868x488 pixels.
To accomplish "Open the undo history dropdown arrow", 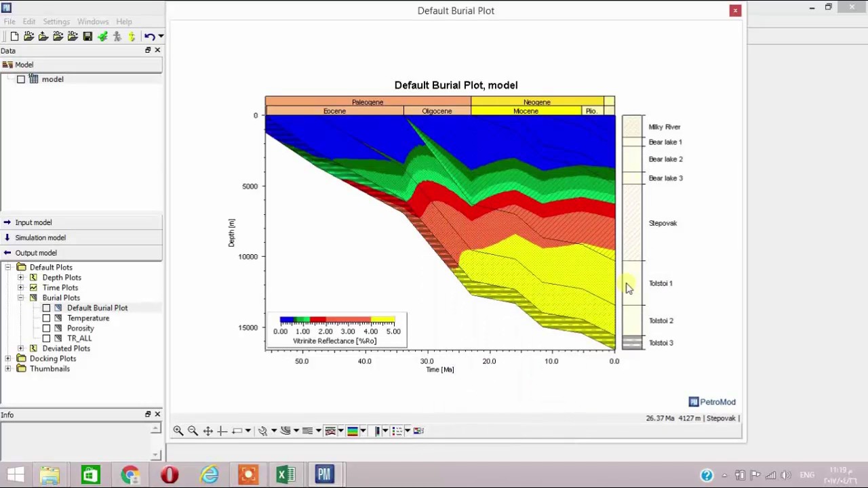I will click(x=161, y=37).
